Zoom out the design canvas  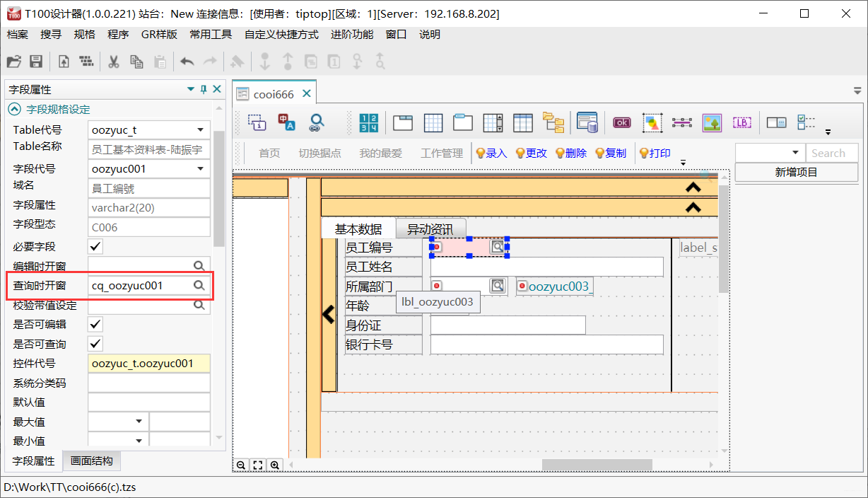coord(241,465)
